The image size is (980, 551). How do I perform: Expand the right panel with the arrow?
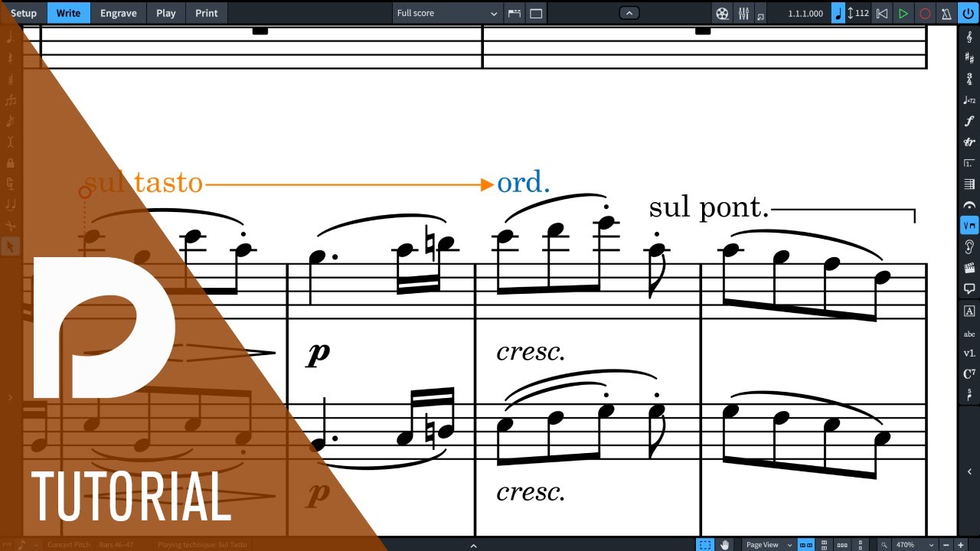click(x=969, y=472)
